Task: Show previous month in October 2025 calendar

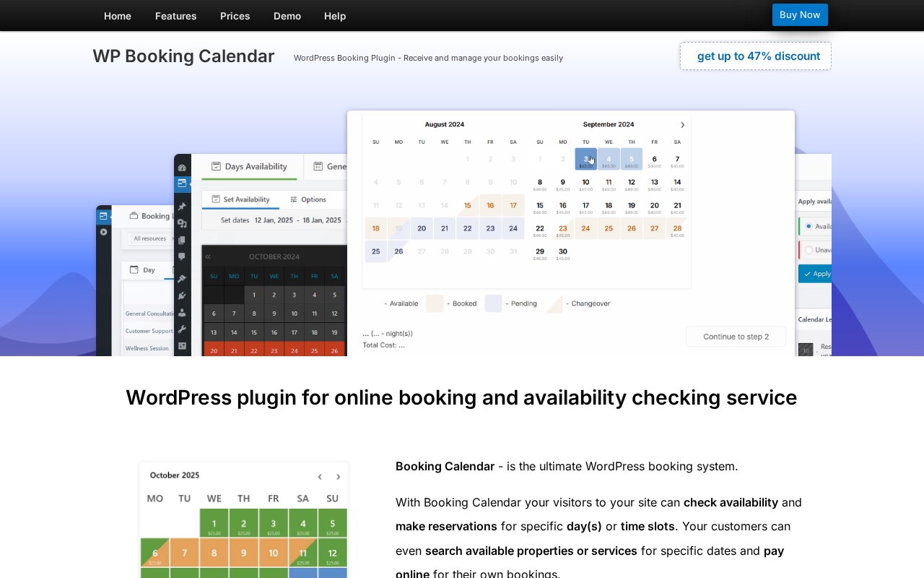Action: [x=320, y=477]
